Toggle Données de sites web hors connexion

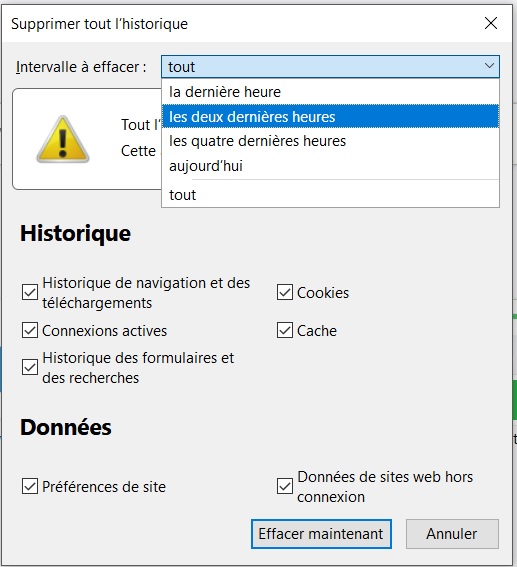coord(285,486)
